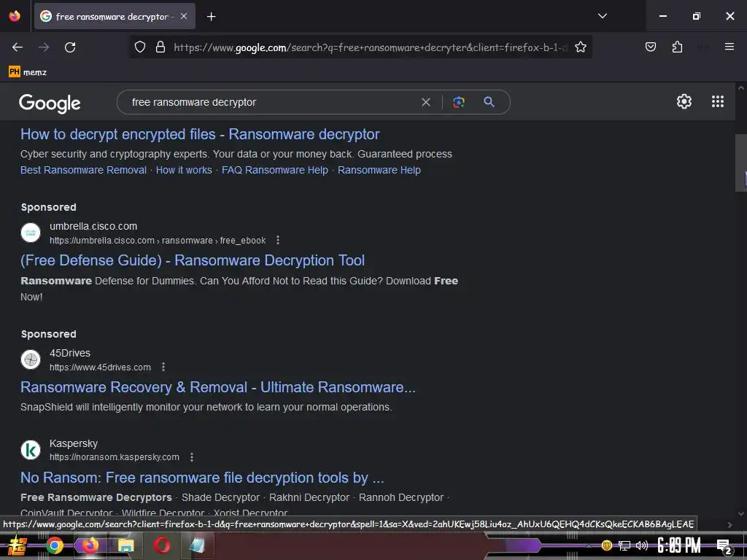Click the scrollbar down arrow
The image size is (747, 560).
[741, 513]
